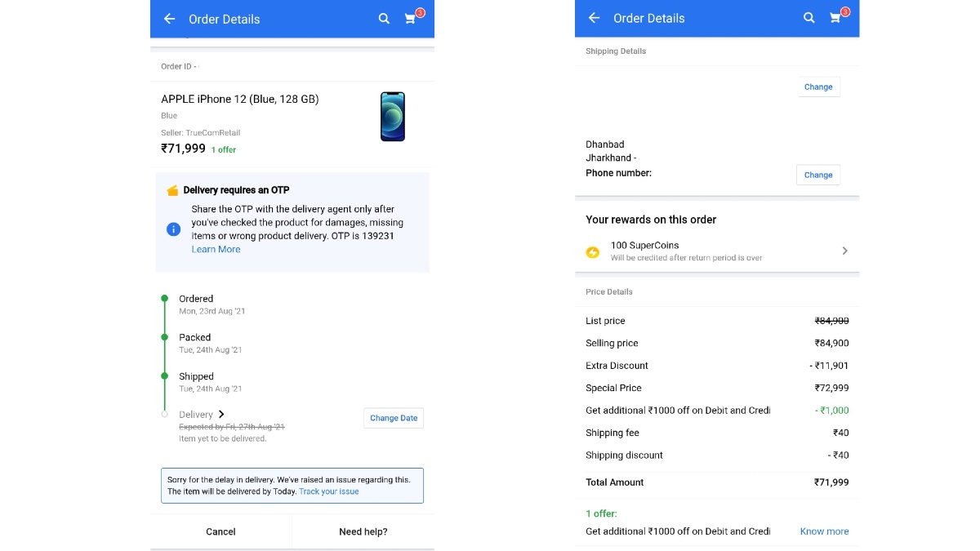Image resolution: width=980 pixels, height=551 pixels.
Task: Open Know more link for the offer
Action: pos(824,531)
